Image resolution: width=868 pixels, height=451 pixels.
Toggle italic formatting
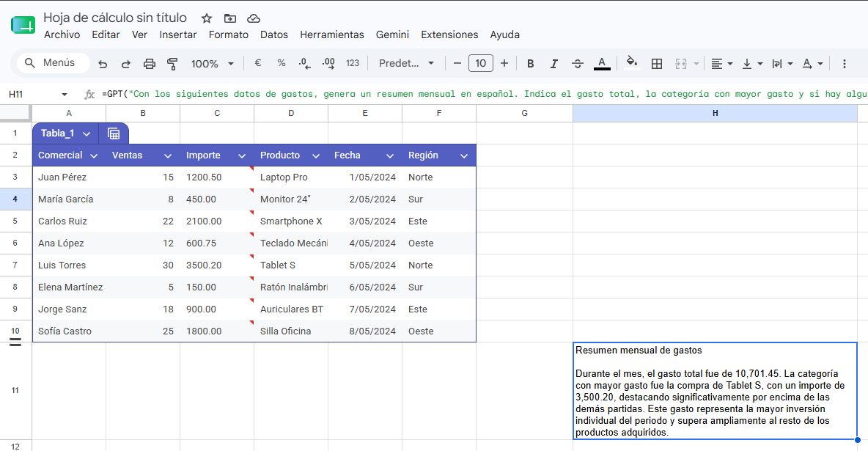coord(553,64)
